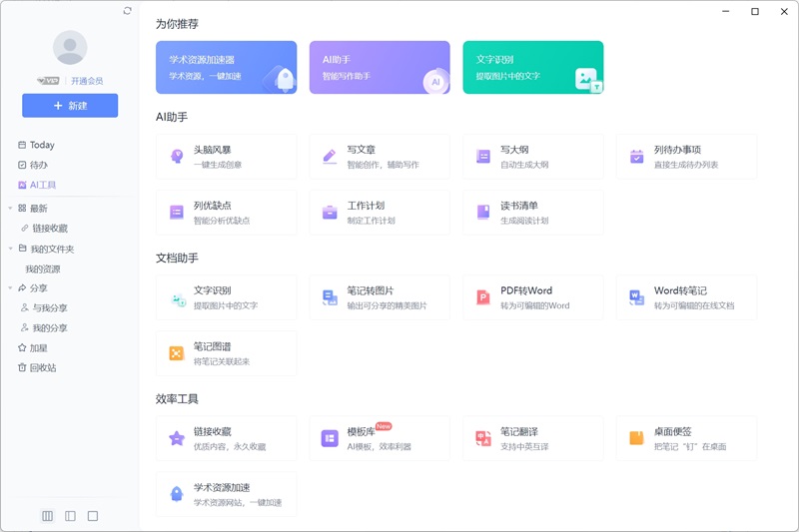Click the 把笔记"钉"在桌面 description text
This screenshot has height=532, width=799.
[690, 447]
